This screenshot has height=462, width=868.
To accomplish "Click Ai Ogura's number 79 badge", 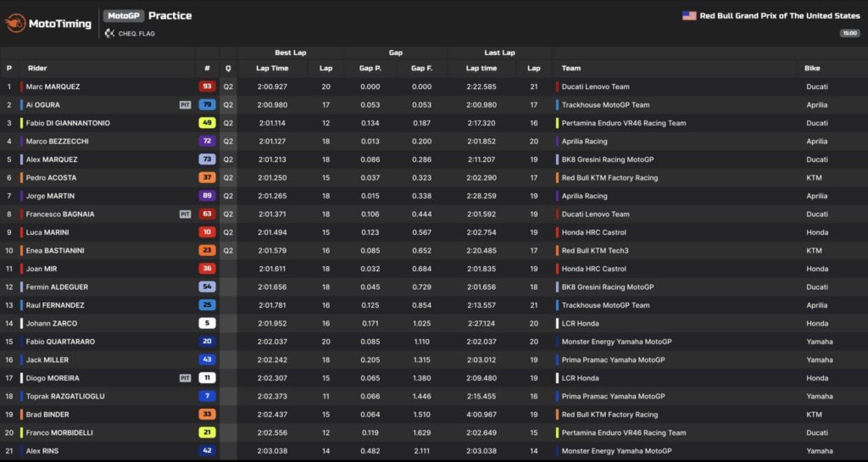I will click(x=207, y=105).
